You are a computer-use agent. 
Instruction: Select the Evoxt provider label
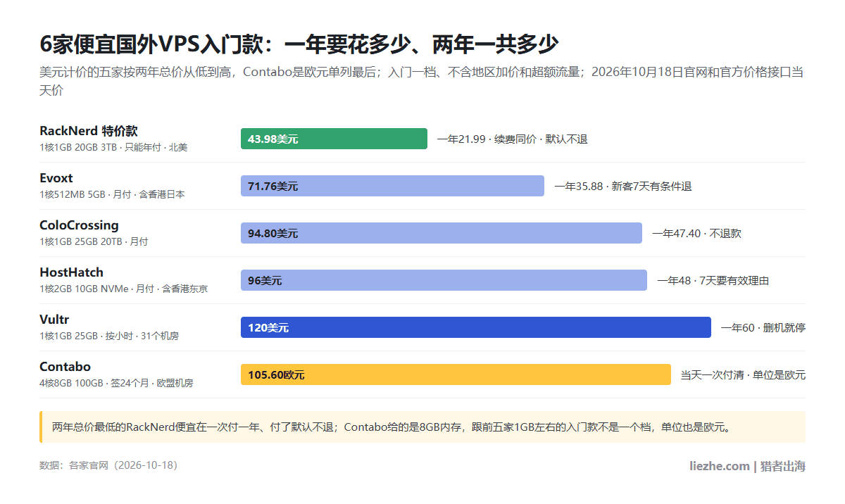pyautogui.click(x=56, y=178)
